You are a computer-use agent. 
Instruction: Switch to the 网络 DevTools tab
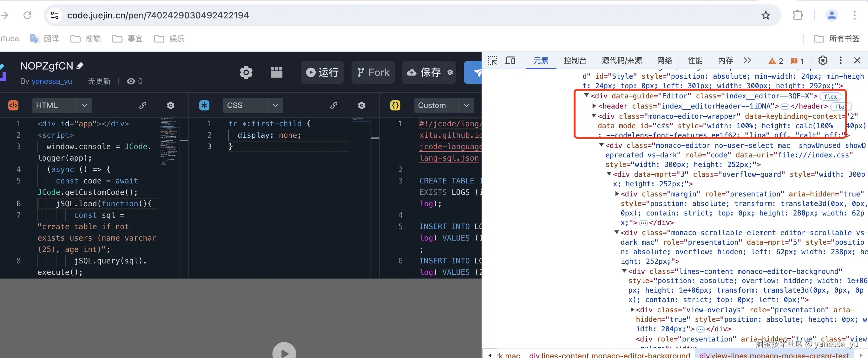(x=664, y=61)
